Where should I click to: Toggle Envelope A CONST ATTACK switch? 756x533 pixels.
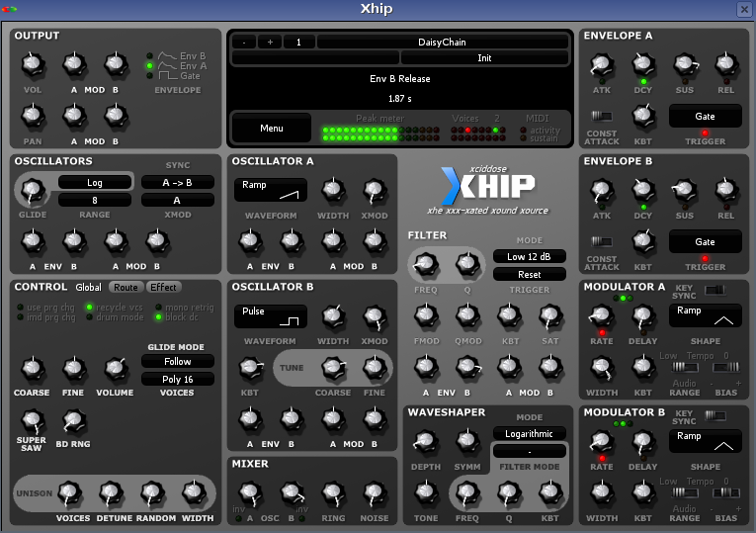coord(602,117)
